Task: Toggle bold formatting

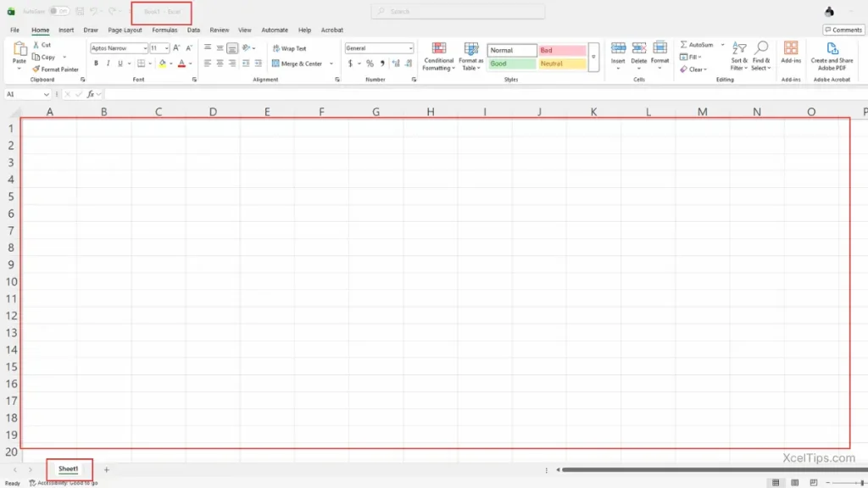Action: point(96,64)
